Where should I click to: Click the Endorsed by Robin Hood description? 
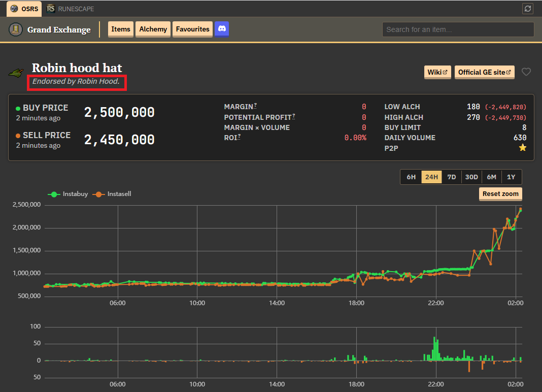coord(76,81)
